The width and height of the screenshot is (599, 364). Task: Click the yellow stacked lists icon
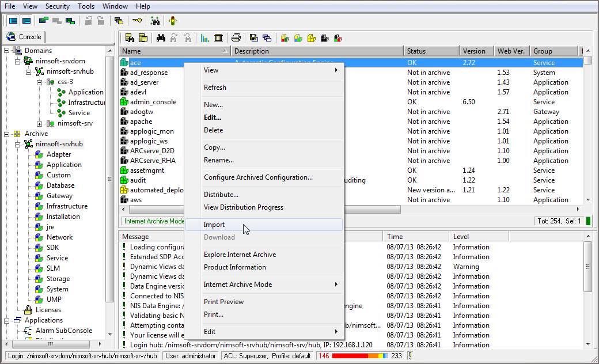143,38
